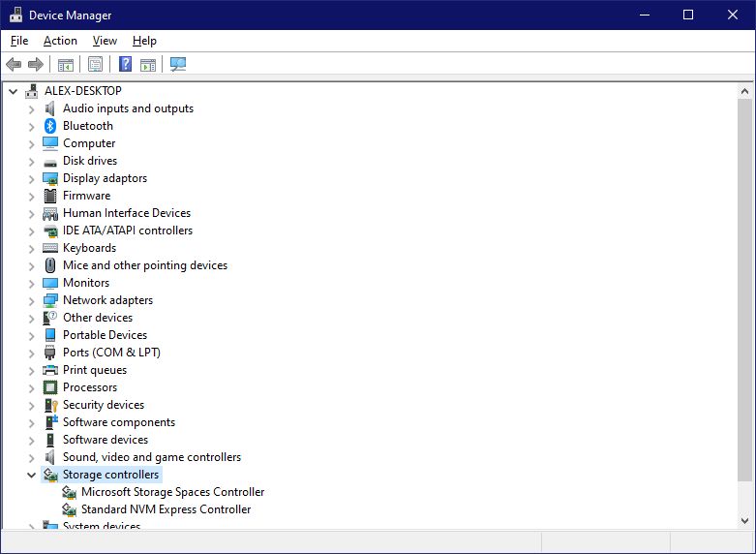Screen dimensions: 756x554
Task: Expand the Computer category arrow
Action: (31, 144)
